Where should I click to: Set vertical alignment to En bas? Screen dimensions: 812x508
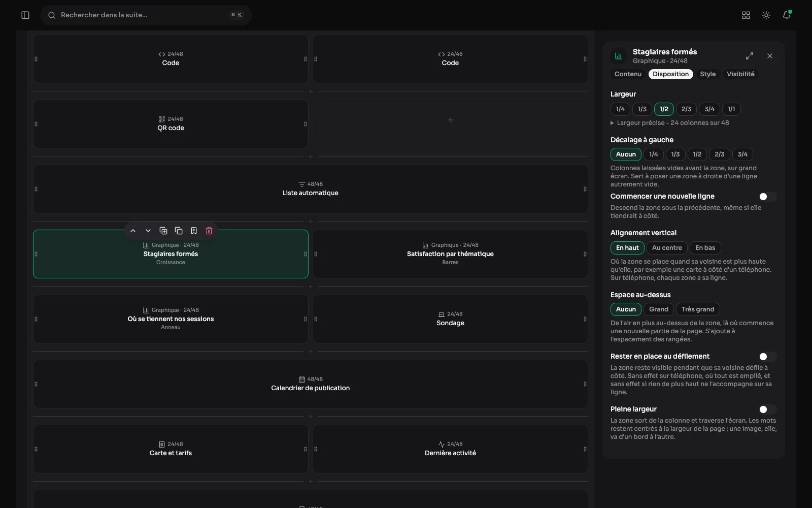[x=705, y=248]
